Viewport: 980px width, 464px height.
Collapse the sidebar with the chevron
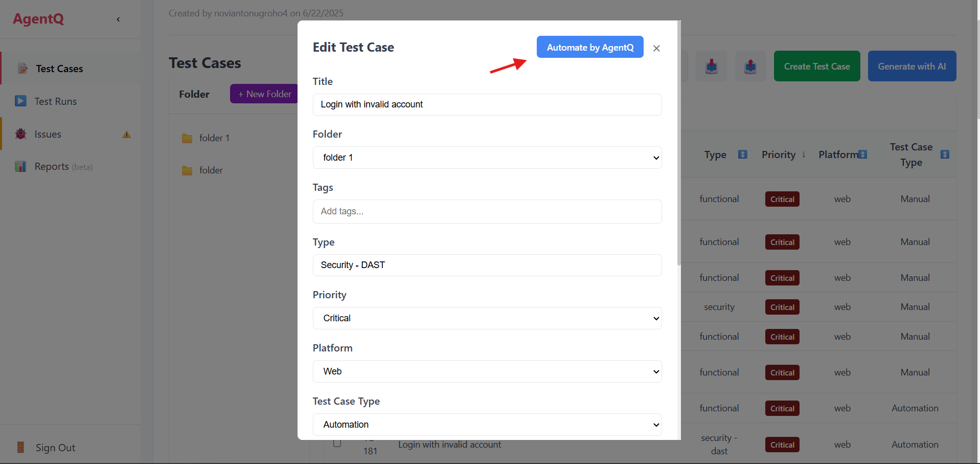coord(118,19)
